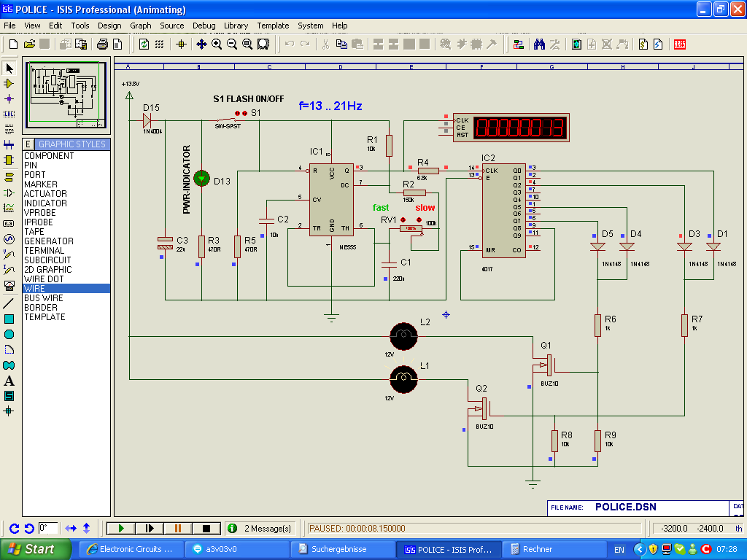This screenshot has height=560, width=747.
Task: Open the Design menu
Action: [x=109, y=26]
